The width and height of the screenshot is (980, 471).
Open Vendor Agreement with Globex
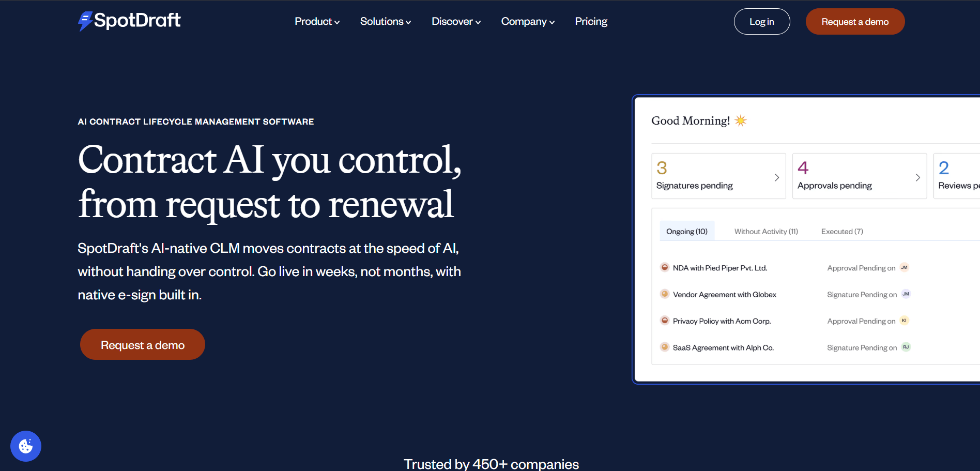[x=725, y=294]
